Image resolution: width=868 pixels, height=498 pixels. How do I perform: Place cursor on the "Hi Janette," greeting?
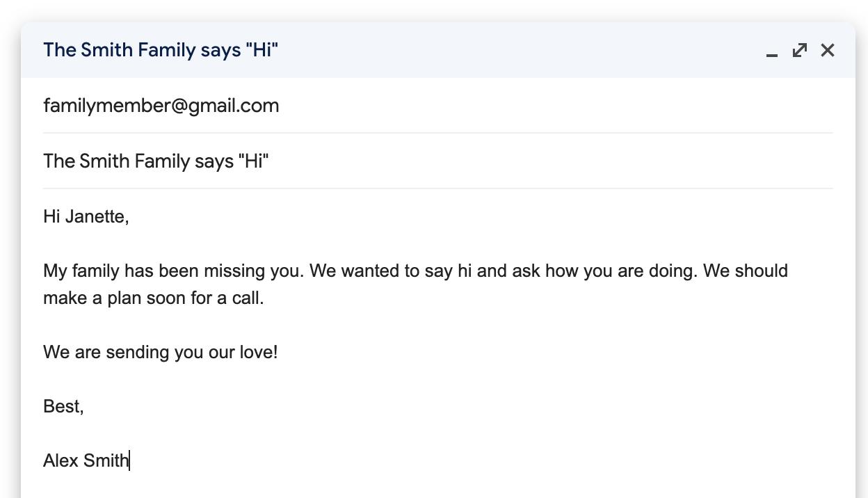pyautogui.click(x=86, y=216)
